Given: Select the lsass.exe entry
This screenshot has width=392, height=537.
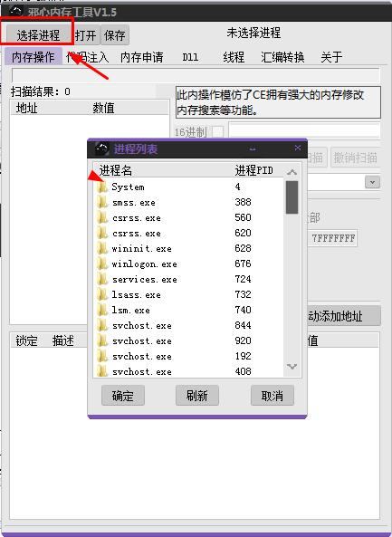Looking at the screenshot, I should click(137, 295).
